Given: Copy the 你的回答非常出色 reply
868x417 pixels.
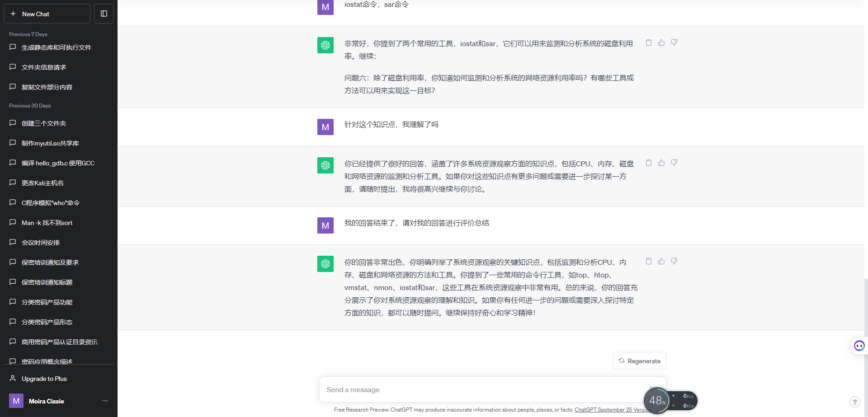Looking at the screenshot, I should click(649, 261).
